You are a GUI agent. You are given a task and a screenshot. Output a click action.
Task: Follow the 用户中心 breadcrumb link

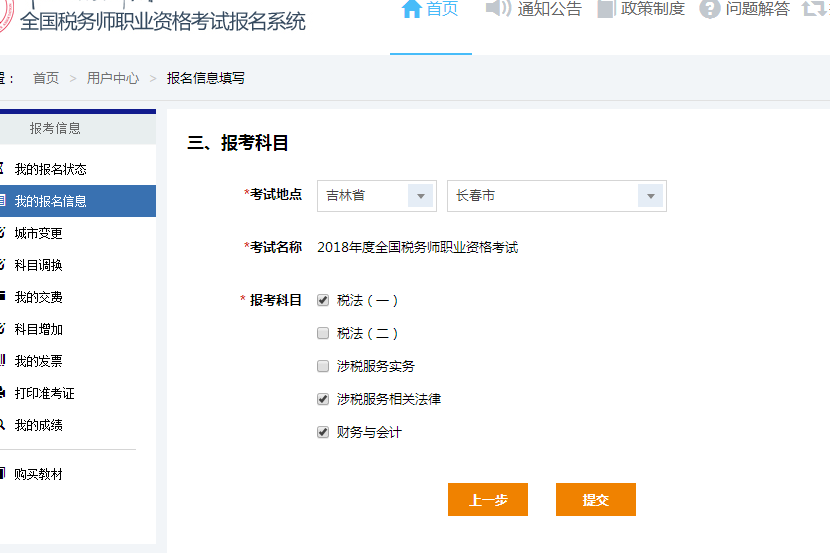point(113,78)
